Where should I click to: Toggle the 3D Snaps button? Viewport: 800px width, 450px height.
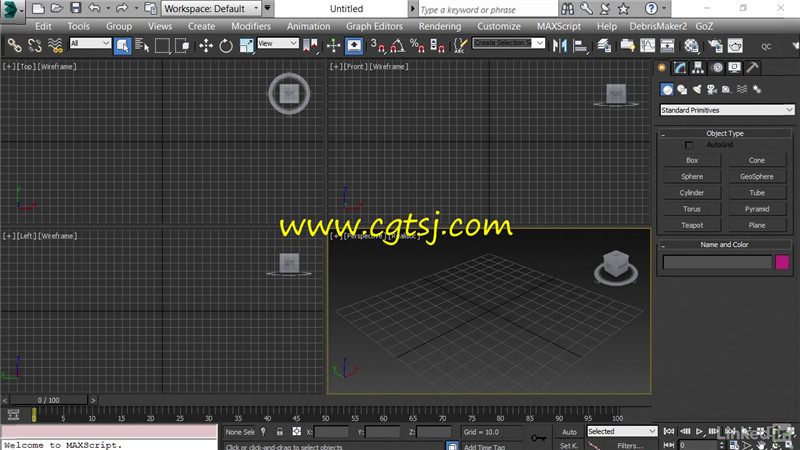coord(378,46)
